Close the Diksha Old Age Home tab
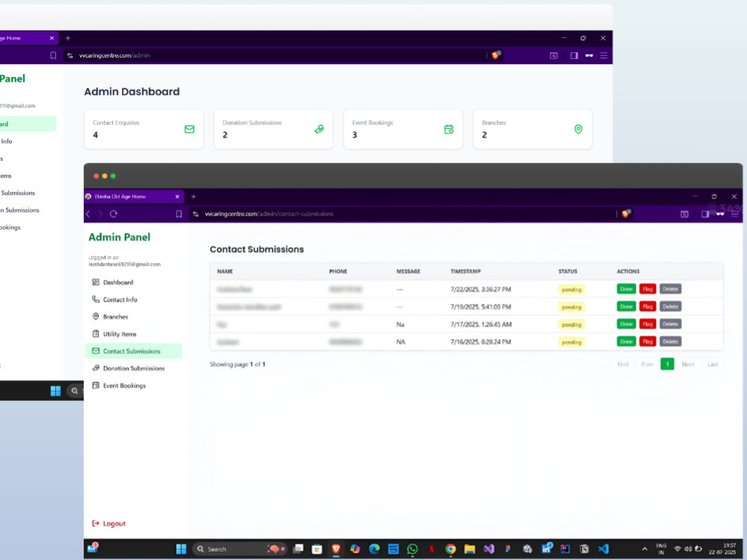This screenshot has width=747, height=560. [x=177, y=196]
